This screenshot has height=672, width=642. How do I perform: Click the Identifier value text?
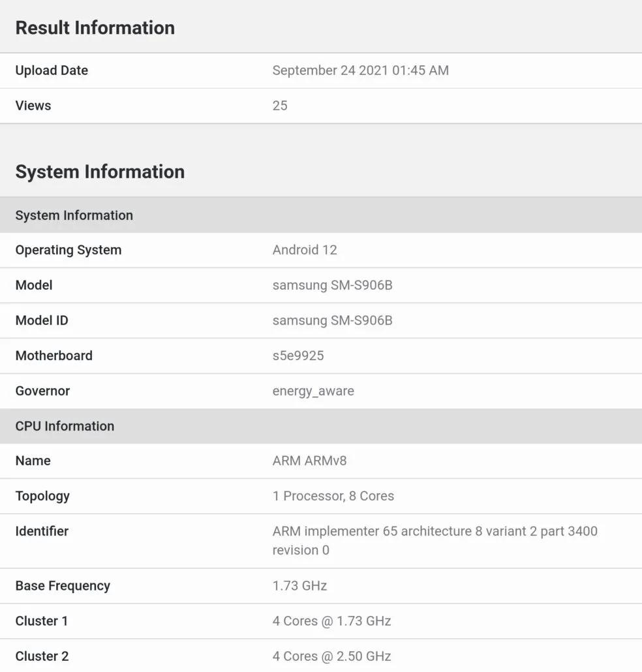435,540
